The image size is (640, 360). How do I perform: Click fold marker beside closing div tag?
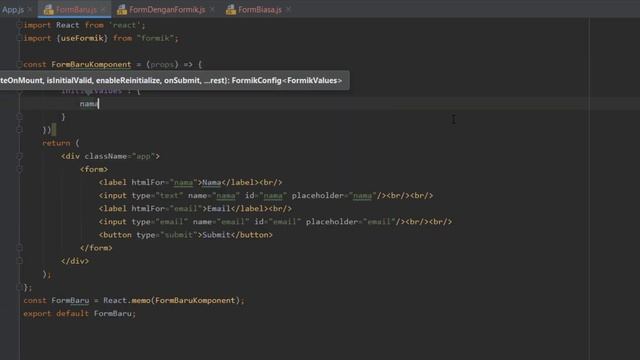pyautogui.click(x=19, y=260)
